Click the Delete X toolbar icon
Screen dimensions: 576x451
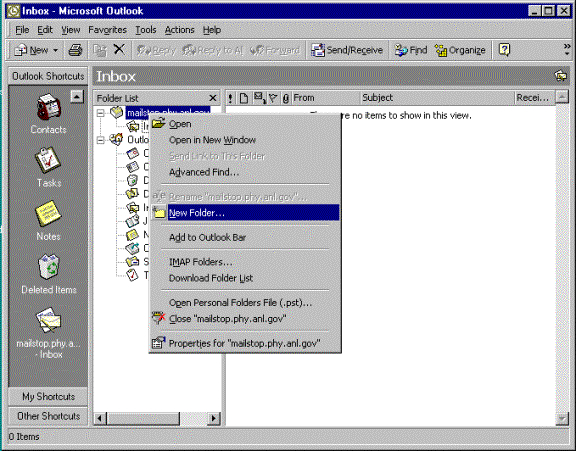point(119,49)
